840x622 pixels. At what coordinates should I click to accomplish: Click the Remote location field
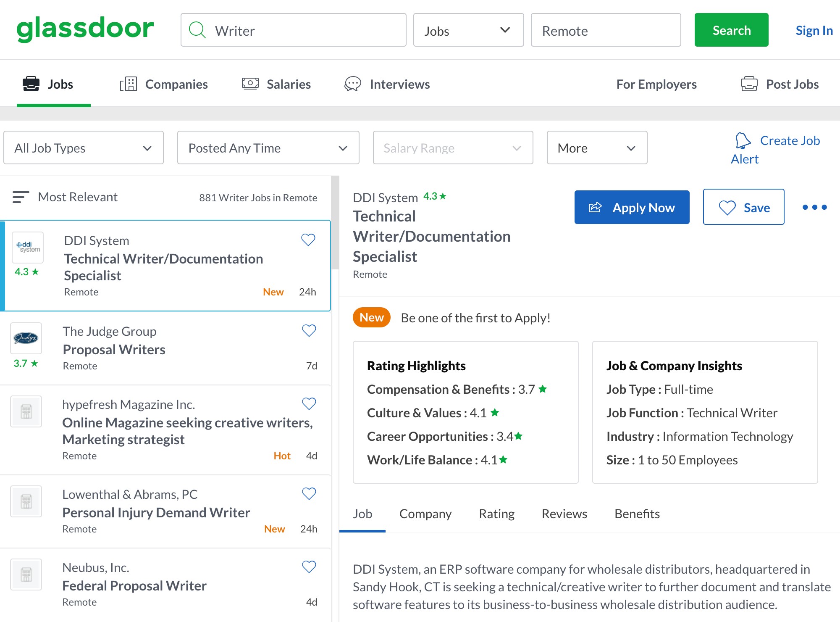[x=606, y=30]
